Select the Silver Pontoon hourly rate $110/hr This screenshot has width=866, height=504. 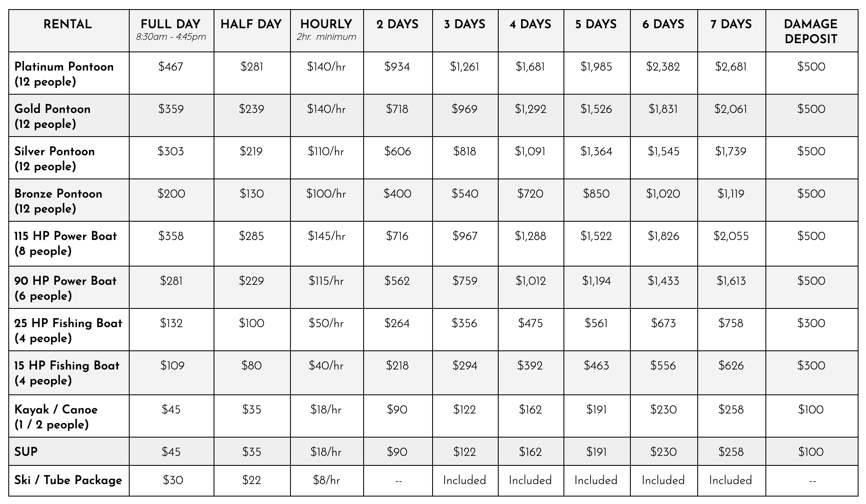[x=326, y=152]
